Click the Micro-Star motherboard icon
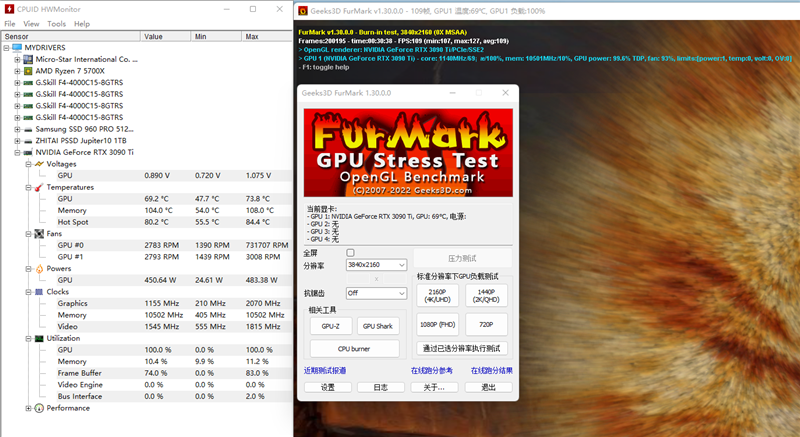The height and width of the screenshot is (437, 800). click(x=28, y=59)
